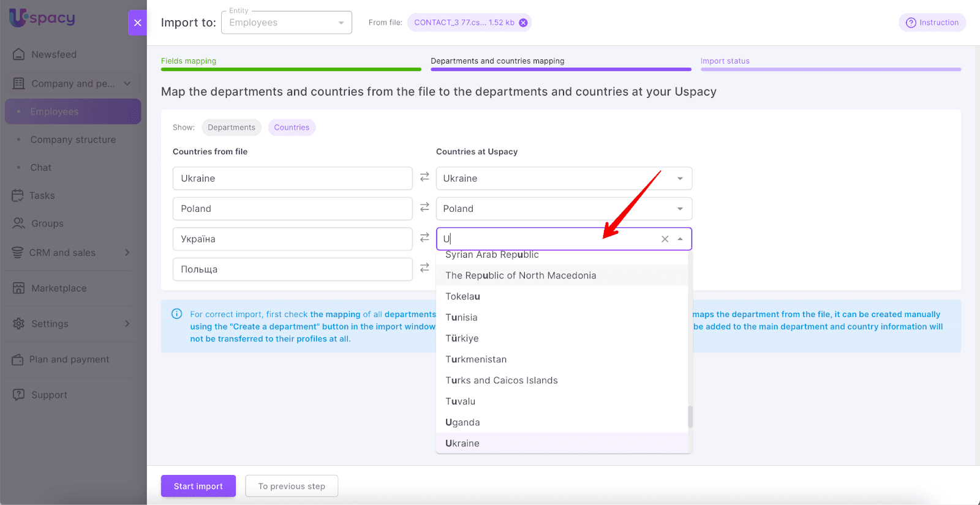Click the Tasks calendar icon
The width and height of the screenshot is (980, 505).
coord(18,196)
